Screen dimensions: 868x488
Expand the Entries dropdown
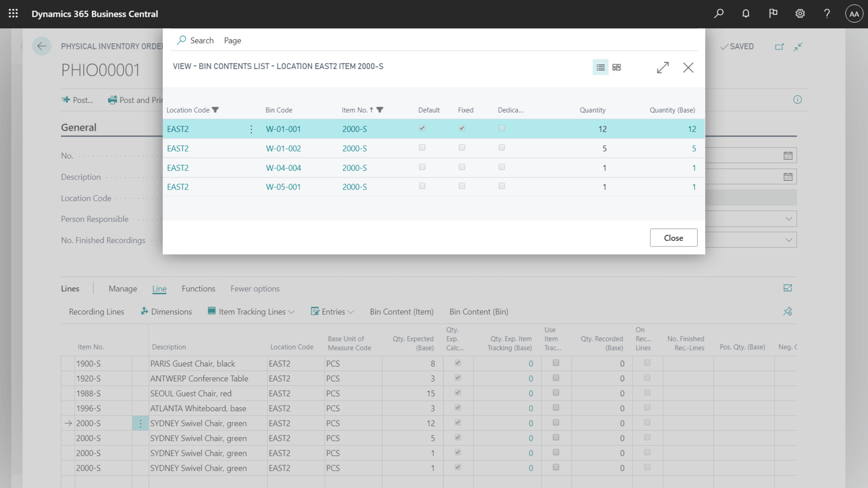(x=351, y=312)
